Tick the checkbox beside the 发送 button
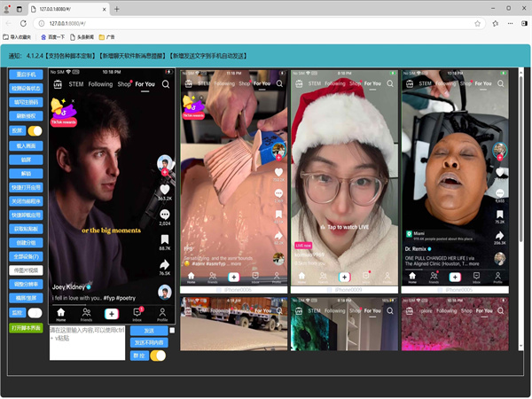The image size is (532, 399). (171, 330)
